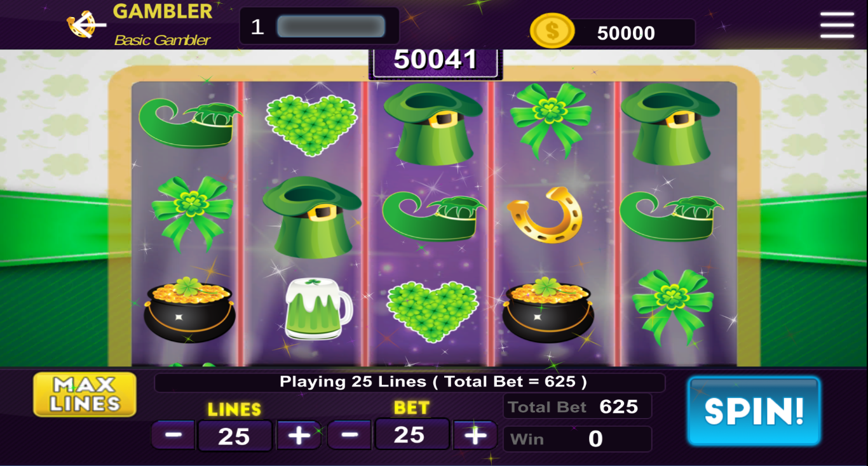The image size is (868, 466).
Task: Click the Total Bet 625 field
Action: (578, 406)
